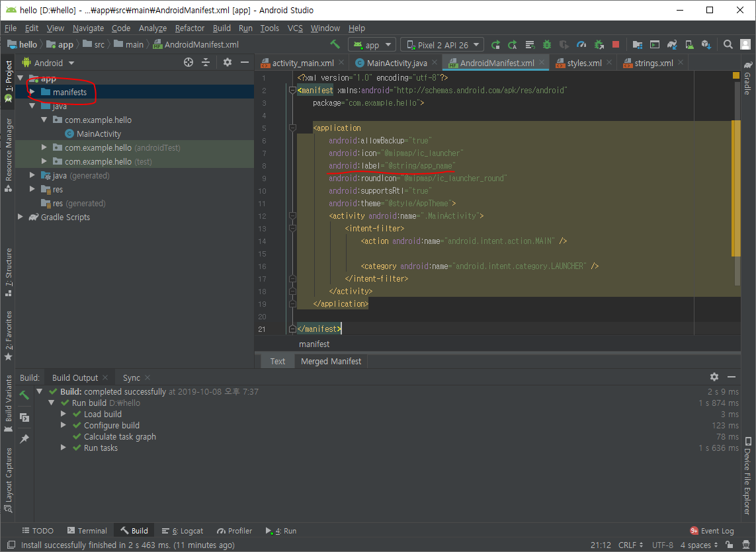Image resolution: width=756 pixels, height=552 pixels.
Task: Open Gradle side panel
Action: click(747, 77)
